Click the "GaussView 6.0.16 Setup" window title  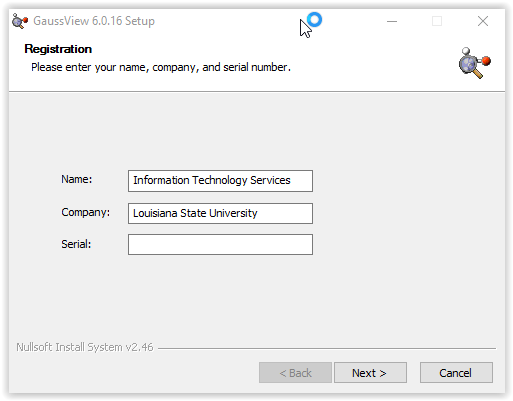pos(94,21)
